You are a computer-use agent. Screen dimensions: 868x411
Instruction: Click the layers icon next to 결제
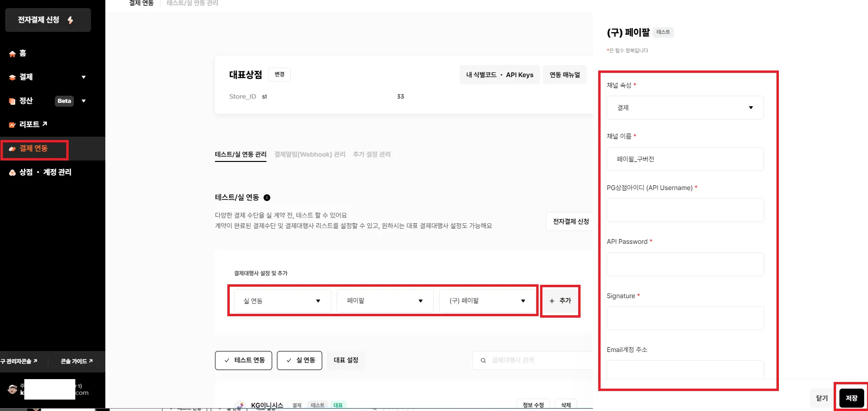pyautogui.click(x=12, y=77)
